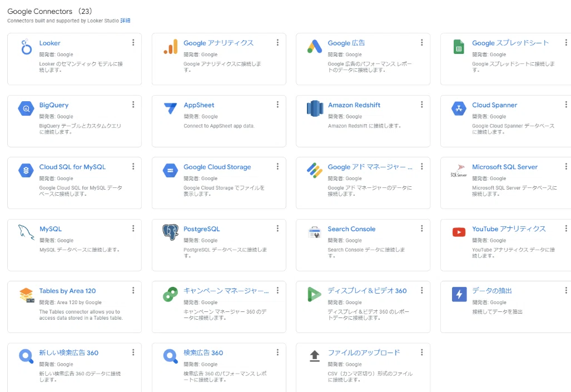Viewport: 571px width, 392px height.
Task: Click the Looker connector icon
Action: point(26,47)
